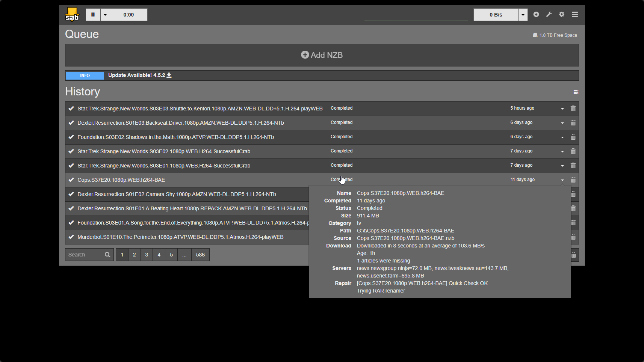Click the large Add NZB button
644x362 pixels.
[322, 55]
